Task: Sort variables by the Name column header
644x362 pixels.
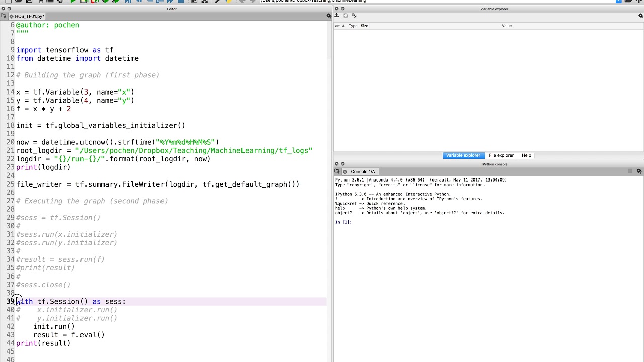Action: point(340,26)
